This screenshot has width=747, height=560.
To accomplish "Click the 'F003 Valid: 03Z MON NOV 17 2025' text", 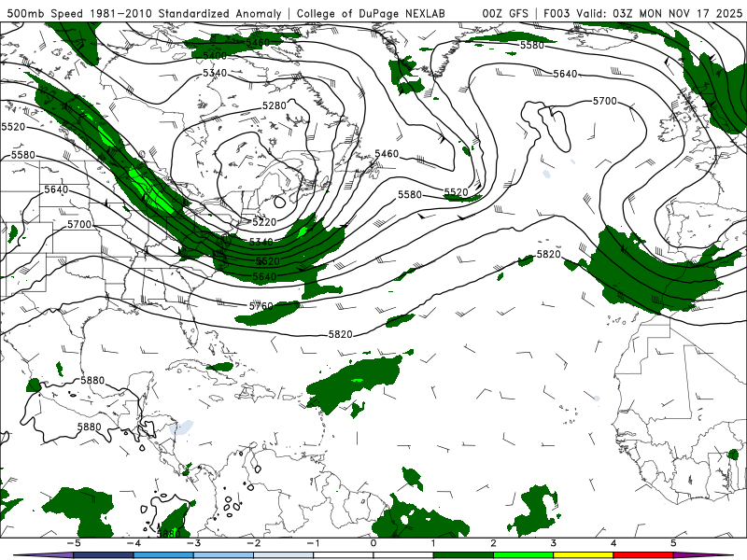I will [x=642, y=13].
